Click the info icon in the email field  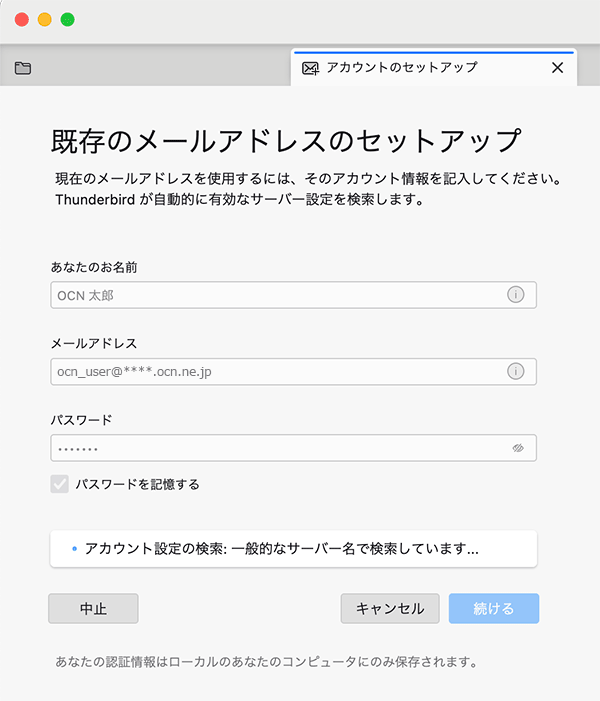tap(516, 371)
